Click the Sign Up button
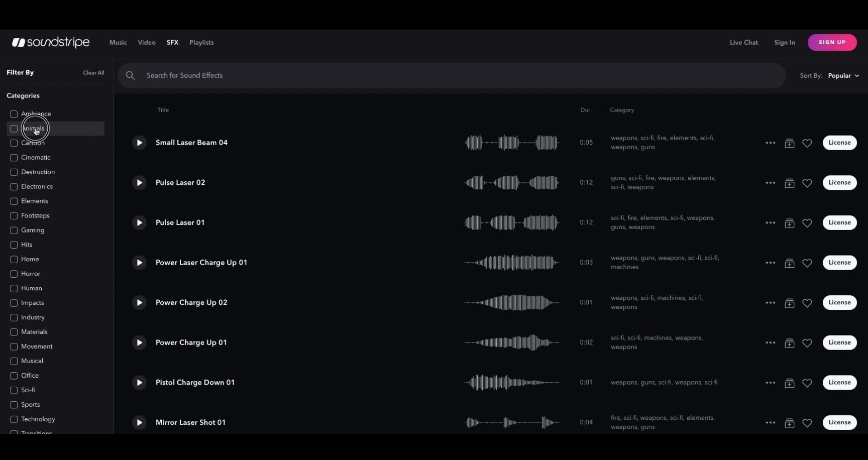868x460 pixels. [832, 43]
